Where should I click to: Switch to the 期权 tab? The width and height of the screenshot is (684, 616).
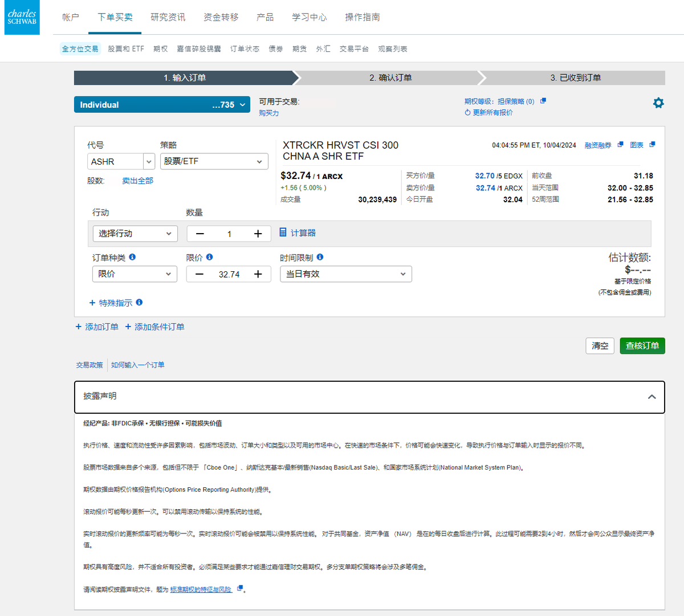[160, 49]
